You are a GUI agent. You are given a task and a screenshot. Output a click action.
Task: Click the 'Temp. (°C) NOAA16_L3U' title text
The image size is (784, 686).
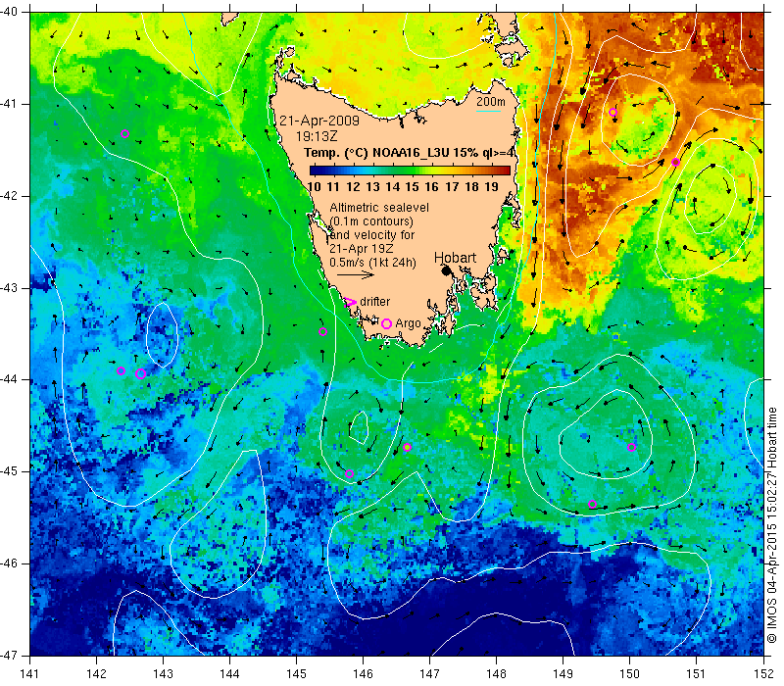pos(377,153)
